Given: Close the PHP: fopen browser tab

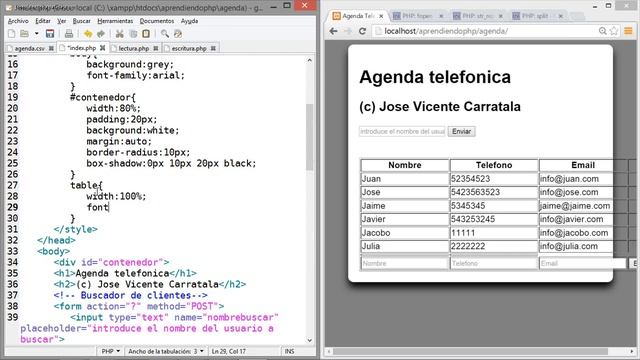Looking at the screenshot, I should [441, 16].
